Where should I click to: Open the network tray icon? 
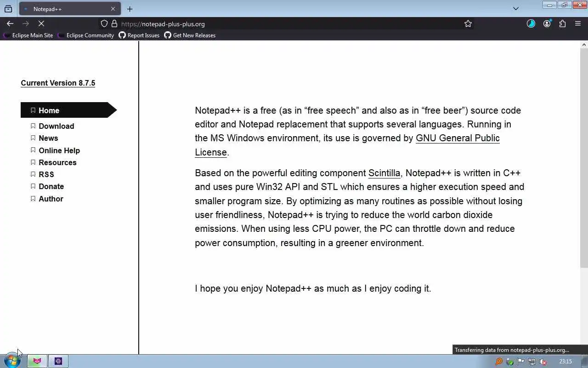point(532,362)
